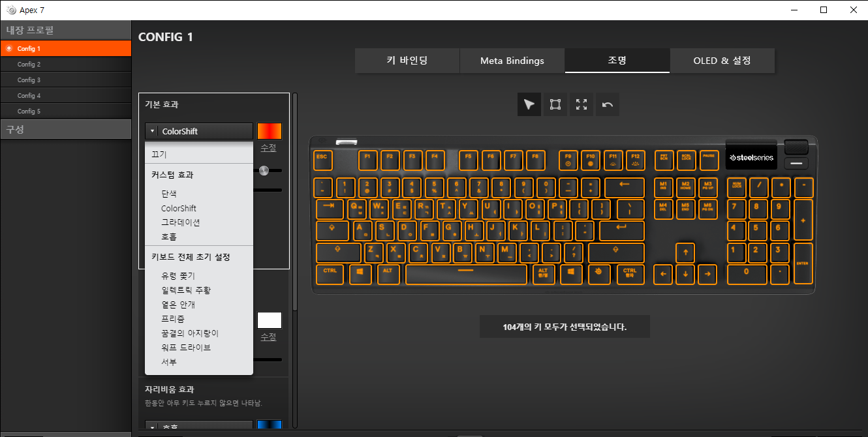Click the keyboard volume roller wheel
868x437 pixels.
point(796,147)
